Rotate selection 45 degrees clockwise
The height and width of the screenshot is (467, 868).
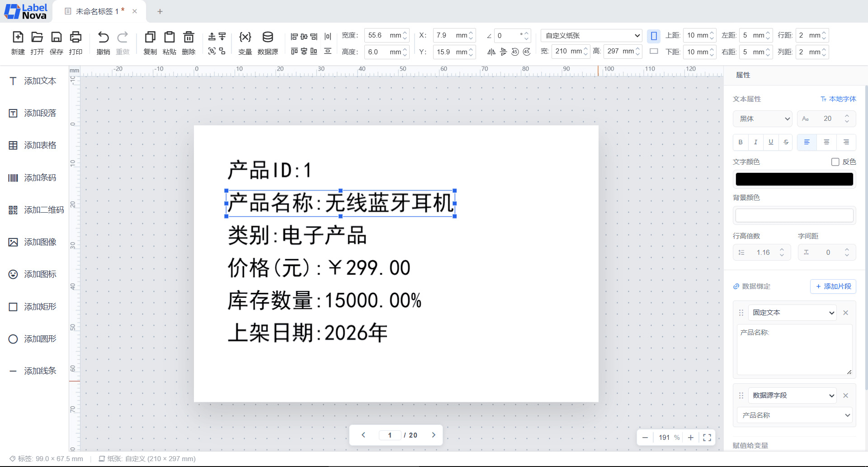pos(526,52)
